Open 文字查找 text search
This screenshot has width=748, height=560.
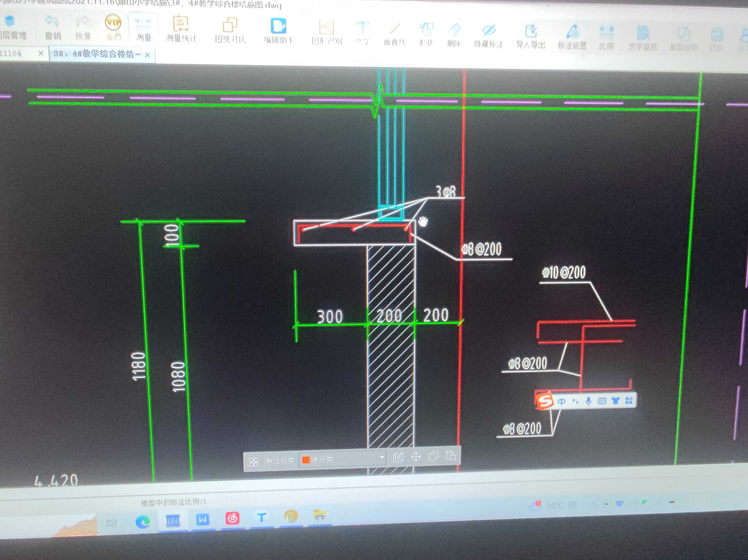point(643,39)
